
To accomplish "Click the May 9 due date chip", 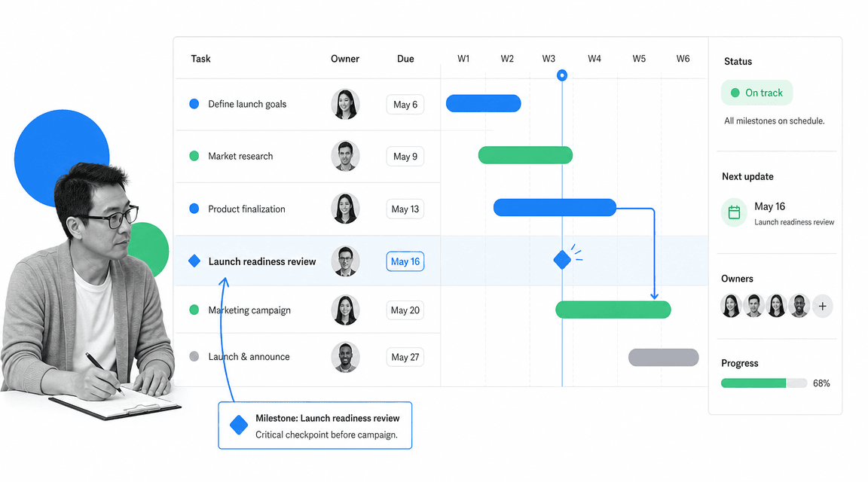I will pos(405,157).
